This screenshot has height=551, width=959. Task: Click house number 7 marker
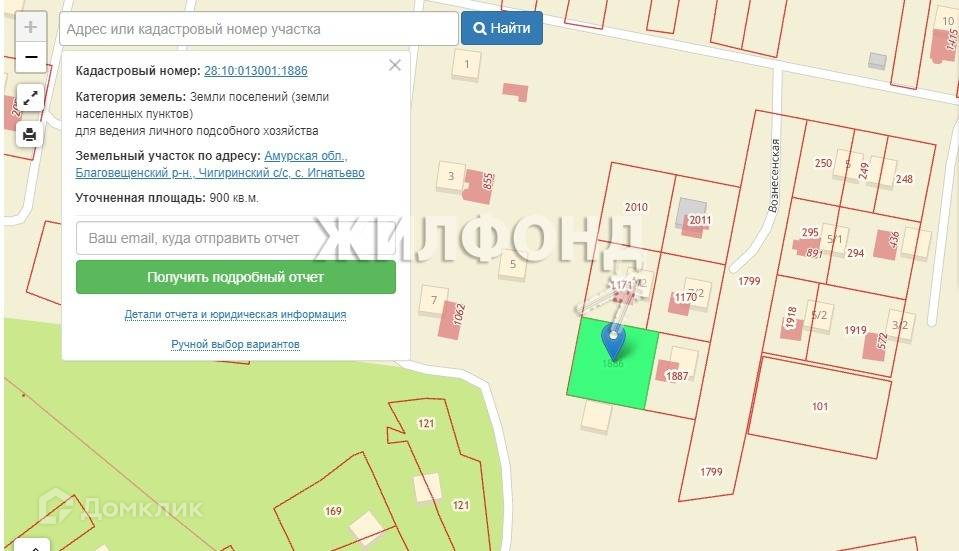point(434,300)
